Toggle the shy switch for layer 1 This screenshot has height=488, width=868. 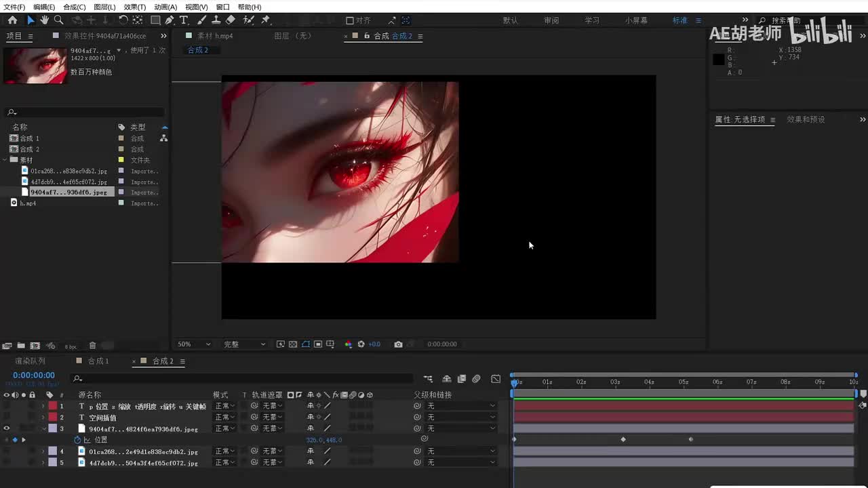tap(311, 406)
